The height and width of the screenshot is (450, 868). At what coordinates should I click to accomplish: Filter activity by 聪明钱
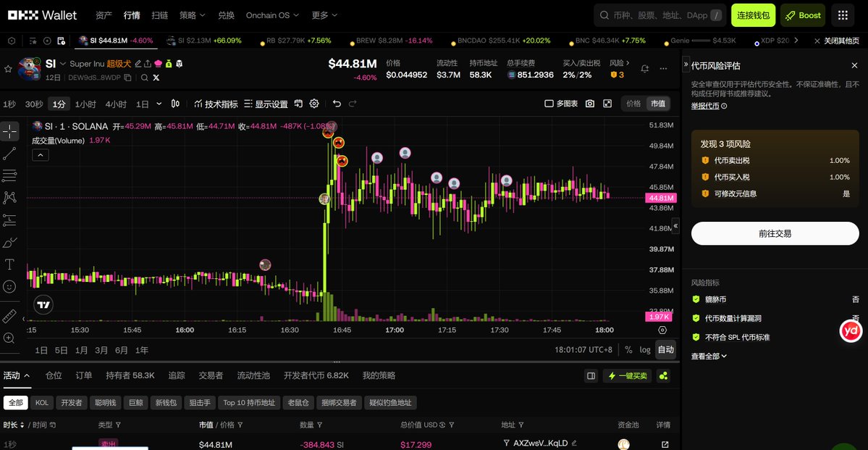104,402
